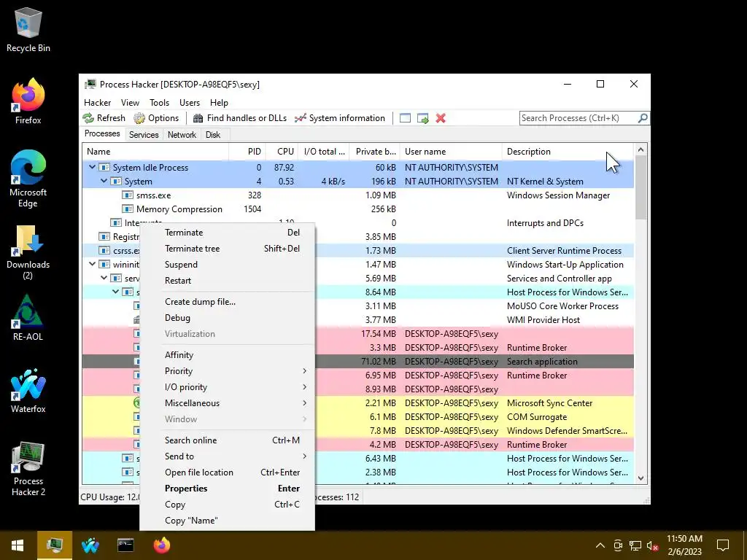The width and height of the screenshot is (747, 560).
Task: Sort by the PID column header
Action: [247, 152]
